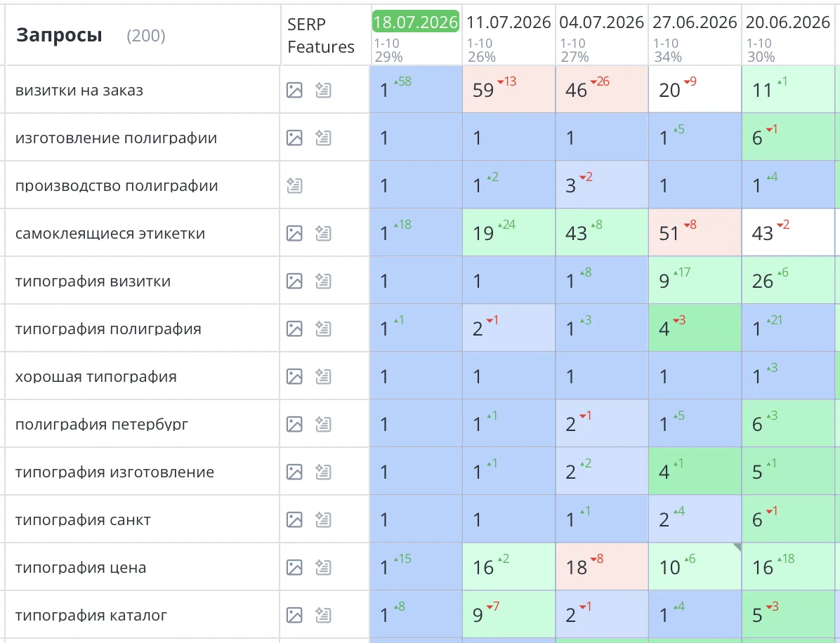Click snippet icon for типография цена row
The width and height of the screenshot is (840, 643).
[x=323, y=567]
